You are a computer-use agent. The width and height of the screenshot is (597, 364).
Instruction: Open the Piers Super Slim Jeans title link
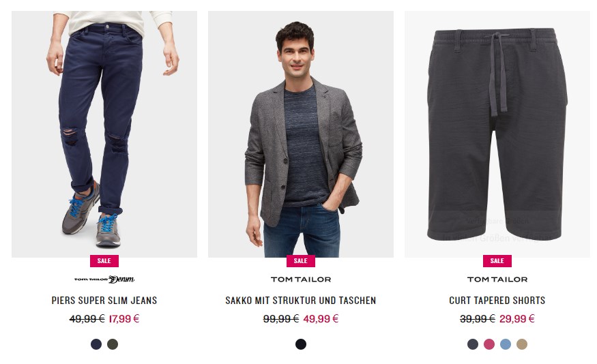tap(104, 301)
